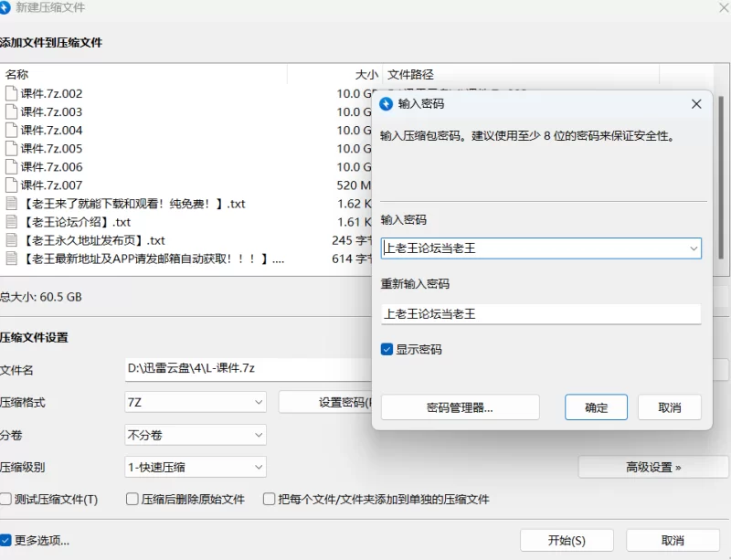The width and height of the screenshot is (731, 560).
Task: Click text file icon of 【老王最新地址及APP请发邮箱自动获取！！！】 row
Action: pyautogui.click(x=11, y=259)
